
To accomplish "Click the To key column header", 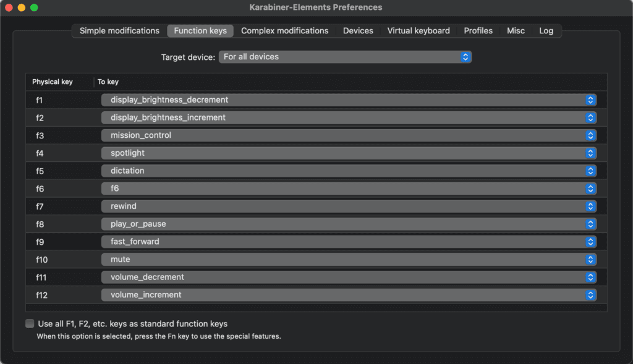I will [108, 82].
